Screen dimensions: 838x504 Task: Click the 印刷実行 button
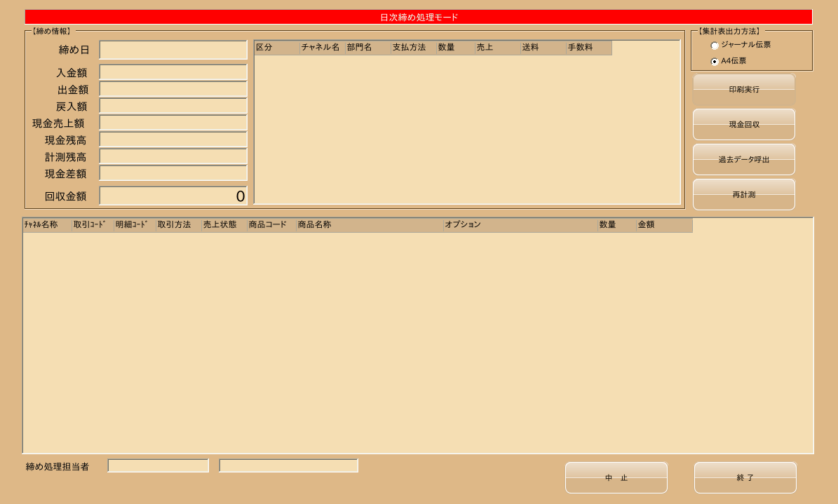click(744, 89)
